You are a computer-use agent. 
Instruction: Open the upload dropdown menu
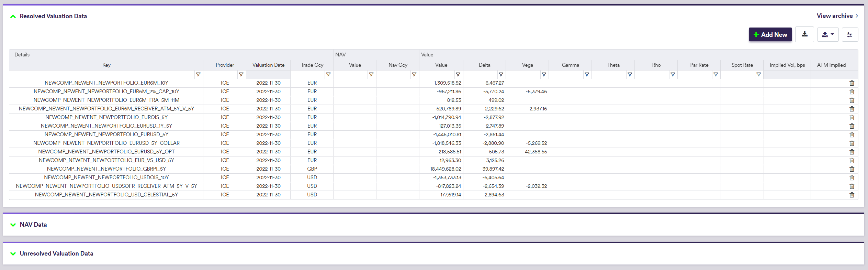(x=827, y=35)
